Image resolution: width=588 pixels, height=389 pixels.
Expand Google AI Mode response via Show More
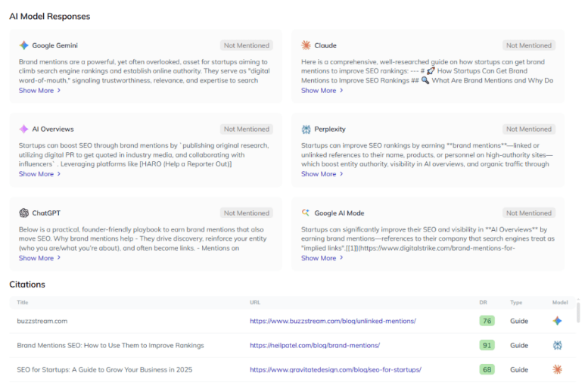[x=322, y=258]
